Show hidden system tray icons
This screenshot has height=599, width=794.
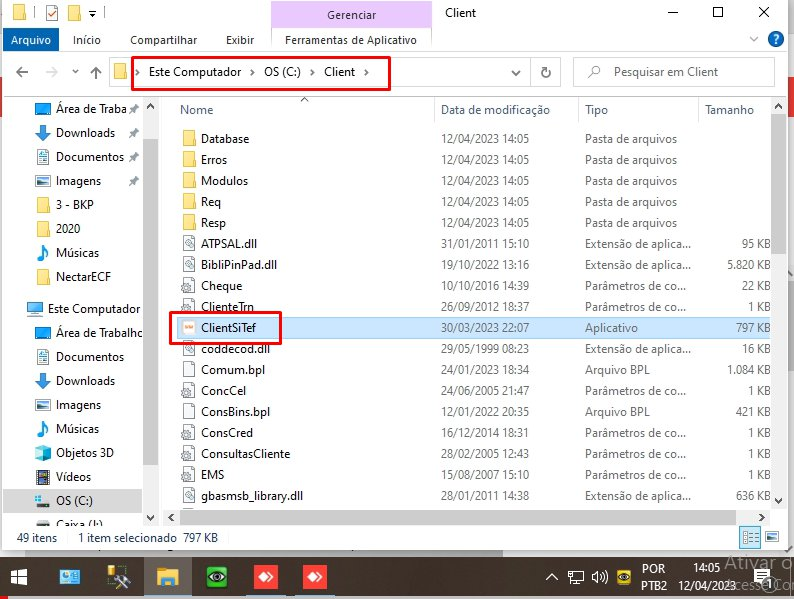552,577
